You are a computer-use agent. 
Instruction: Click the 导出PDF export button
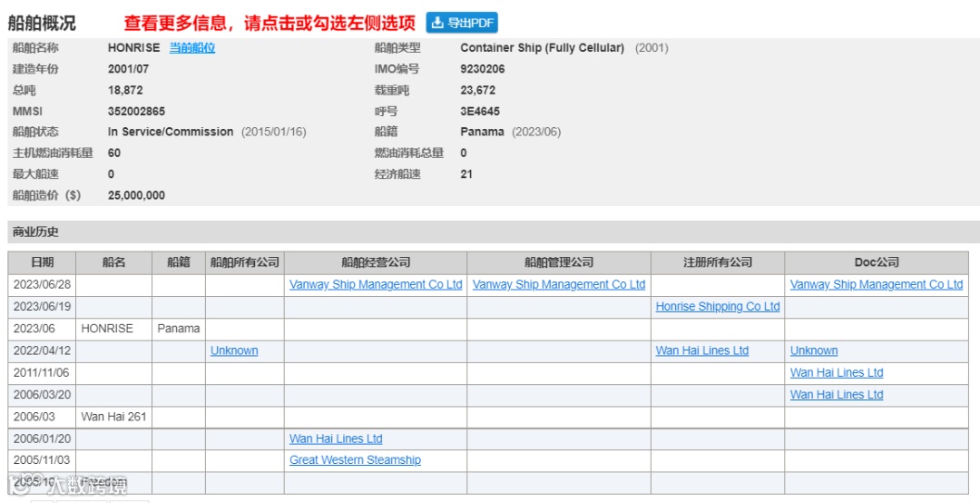point(462,23)
